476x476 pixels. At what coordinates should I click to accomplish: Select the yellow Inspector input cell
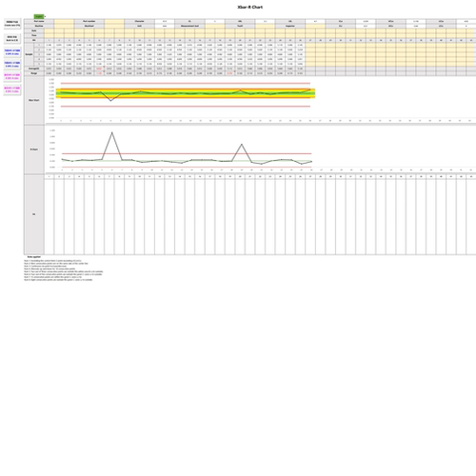click(315, 26)
